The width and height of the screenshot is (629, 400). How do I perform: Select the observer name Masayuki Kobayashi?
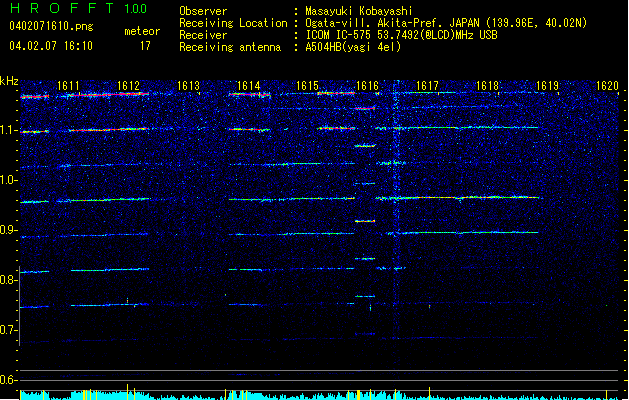[x=359, y=11]
